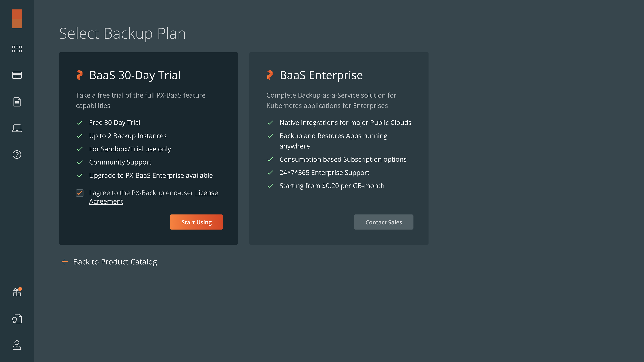Image resolution: width=644 pixels, height=362 pixels.
Task: Click checkmark beside Upgrade to PX-BaaS Enterprise
Action: coord(80,176)
